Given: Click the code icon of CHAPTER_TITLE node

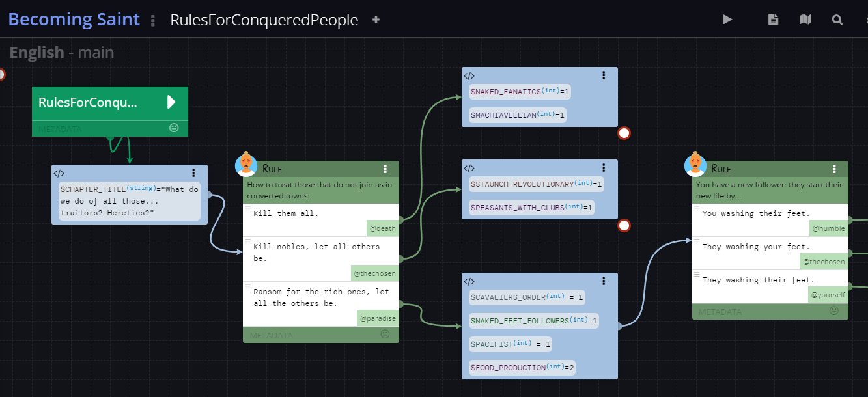Looking at the screenshot, I should [59, 173].
